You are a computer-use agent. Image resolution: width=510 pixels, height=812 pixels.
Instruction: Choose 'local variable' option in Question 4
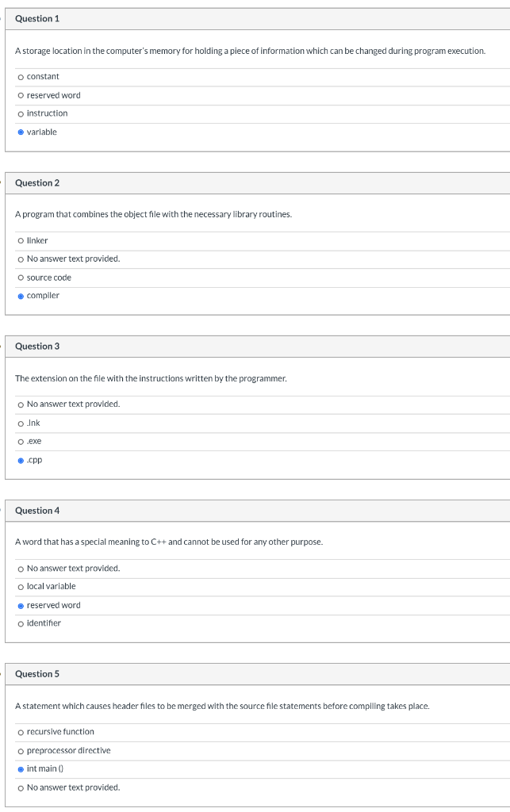click(x=21, y=588)
